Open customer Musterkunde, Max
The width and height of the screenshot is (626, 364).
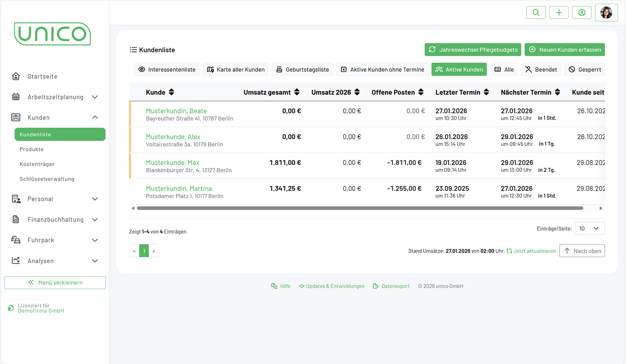(x=172, y=163)
